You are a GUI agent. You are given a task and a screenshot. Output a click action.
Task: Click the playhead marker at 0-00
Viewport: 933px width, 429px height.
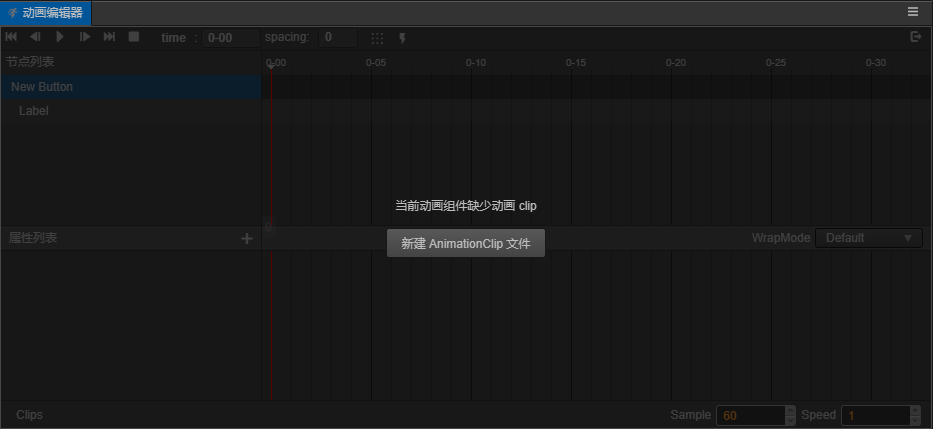(271, 65)
